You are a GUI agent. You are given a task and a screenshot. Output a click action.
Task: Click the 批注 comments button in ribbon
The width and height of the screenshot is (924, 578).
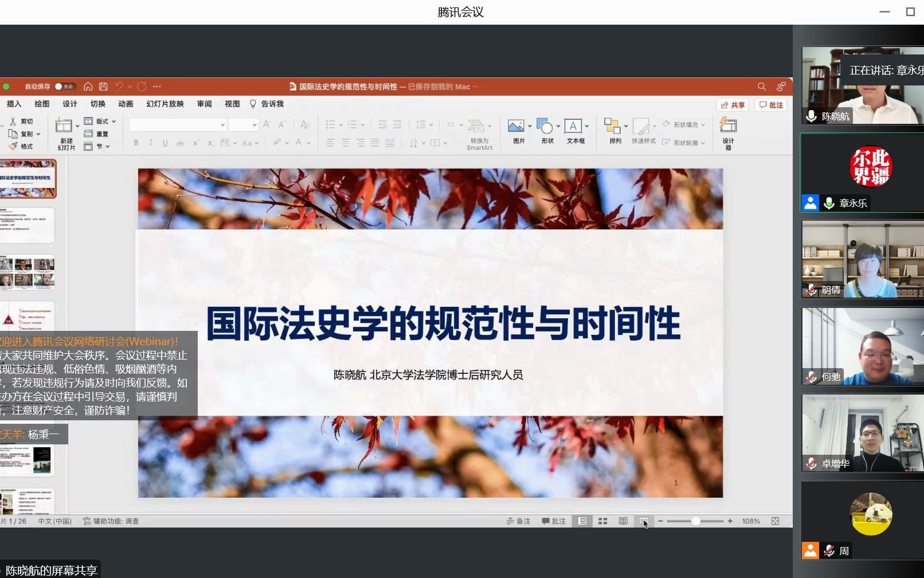pyautogui.click(x=771, y=105)
